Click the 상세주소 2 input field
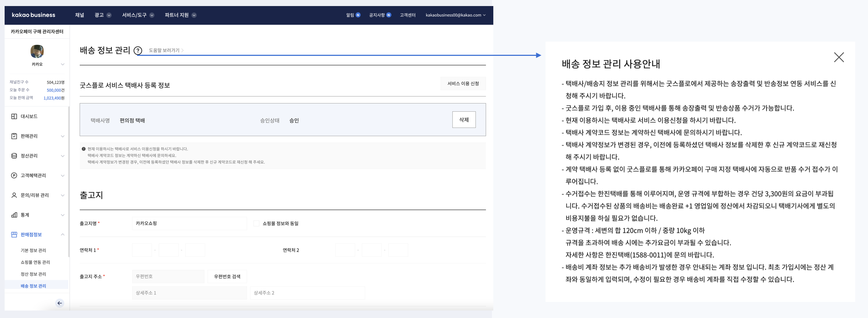The height and width of the screenshot is (318, 868). tap(308, 293)
